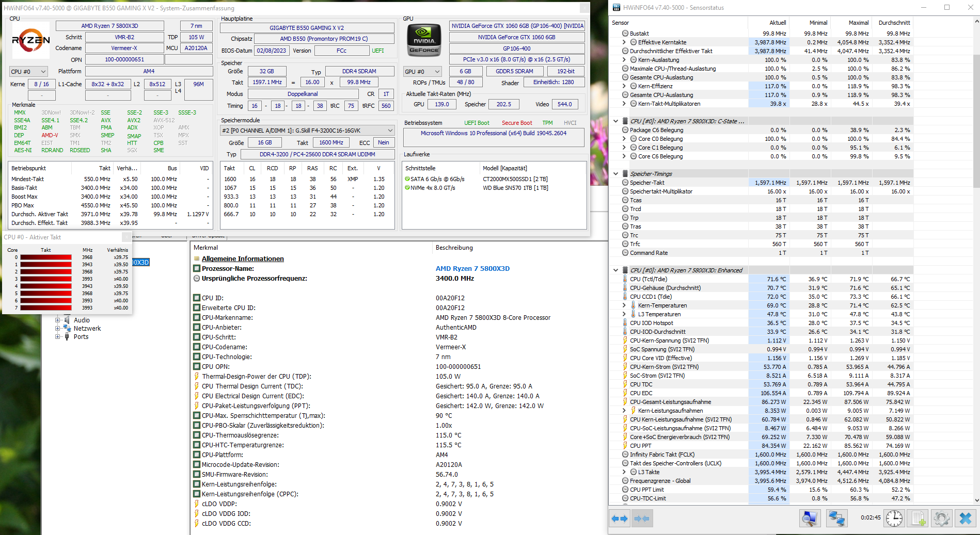Click the green check icon beside NVMe 4x

point(407,188)
